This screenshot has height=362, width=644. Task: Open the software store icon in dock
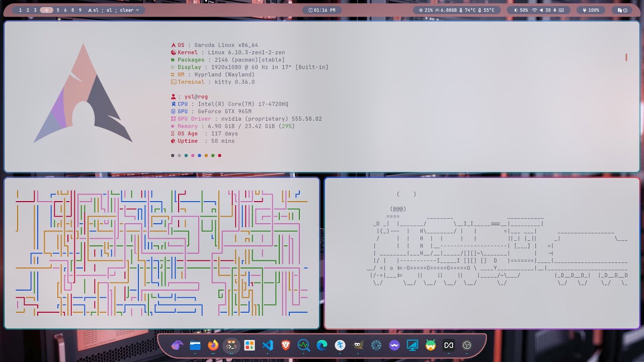250,345
